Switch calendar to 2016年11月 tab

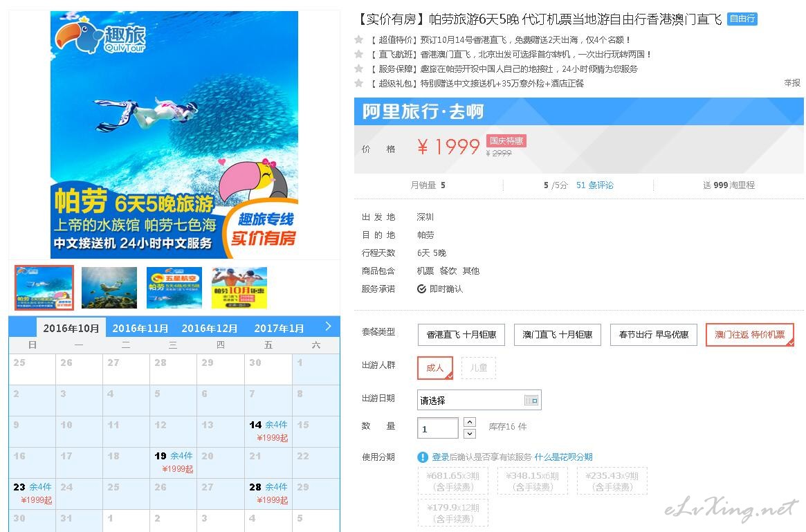tap(140, 329)
